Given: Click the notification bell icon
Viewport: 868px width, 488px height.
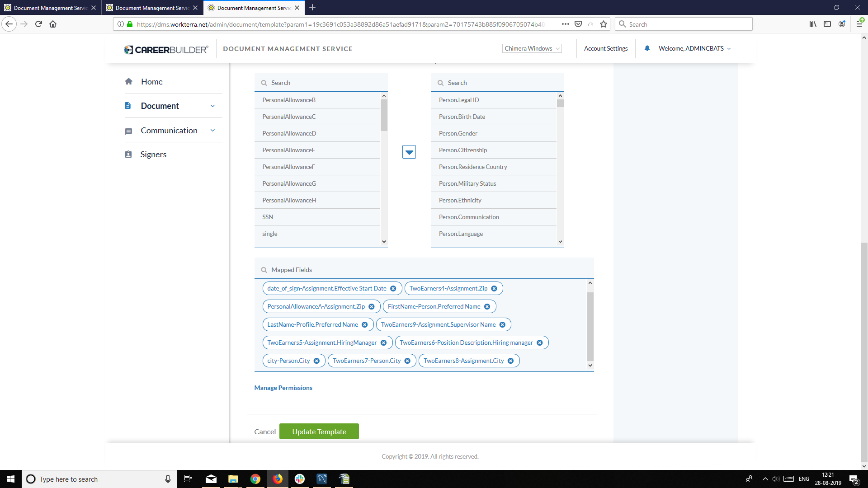Looking at the screenshot, I should 647,48.
